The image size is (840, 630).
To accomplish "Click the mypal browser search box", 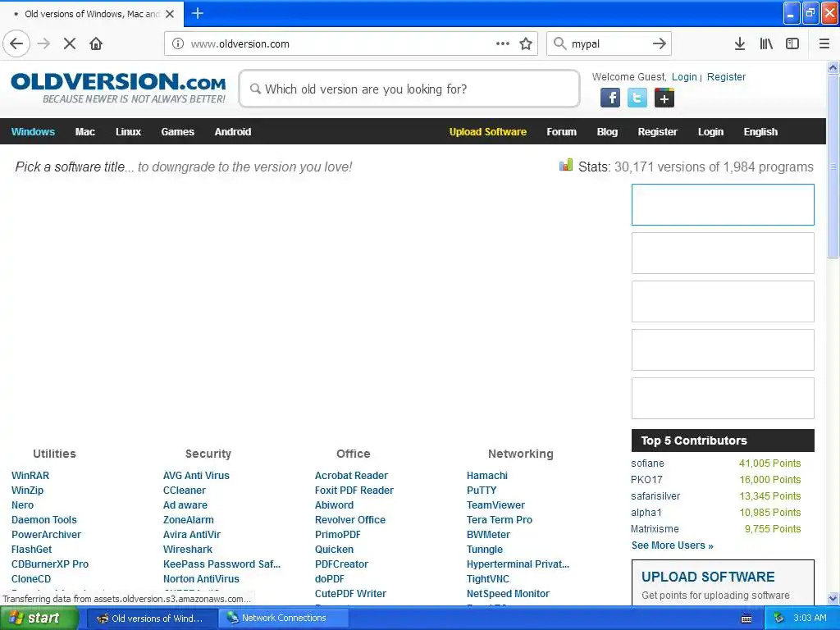I will (x=608, y=44).
